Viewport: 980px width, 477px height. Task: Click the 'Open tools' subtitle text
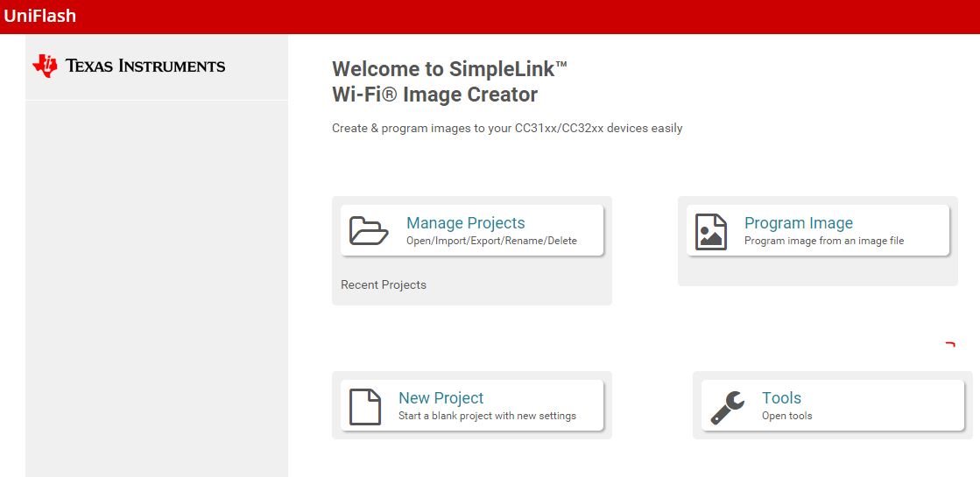pyautogui.click(x=786, y=416)
